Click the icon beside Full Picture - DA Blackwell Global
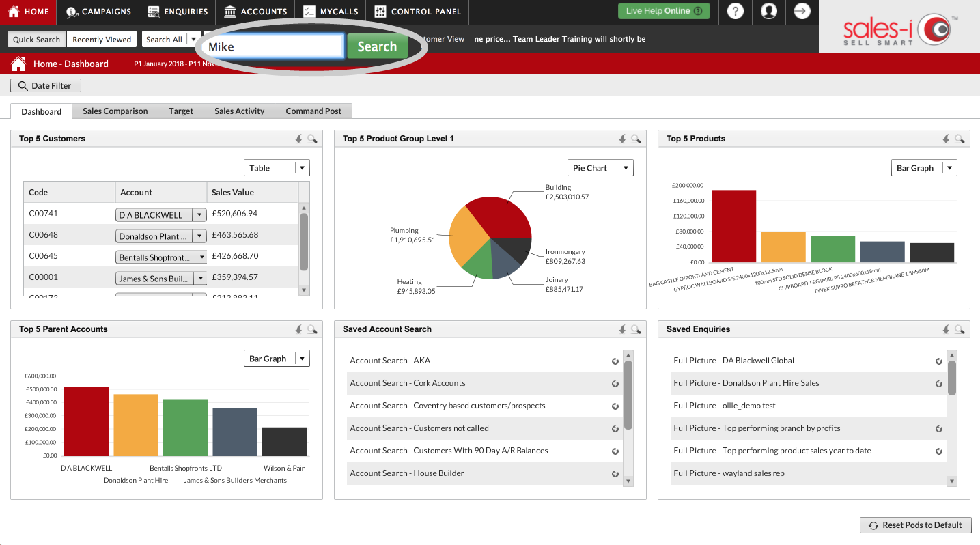Image resolution: width=980 pixels, height=545 pixels. coord(939,361)
